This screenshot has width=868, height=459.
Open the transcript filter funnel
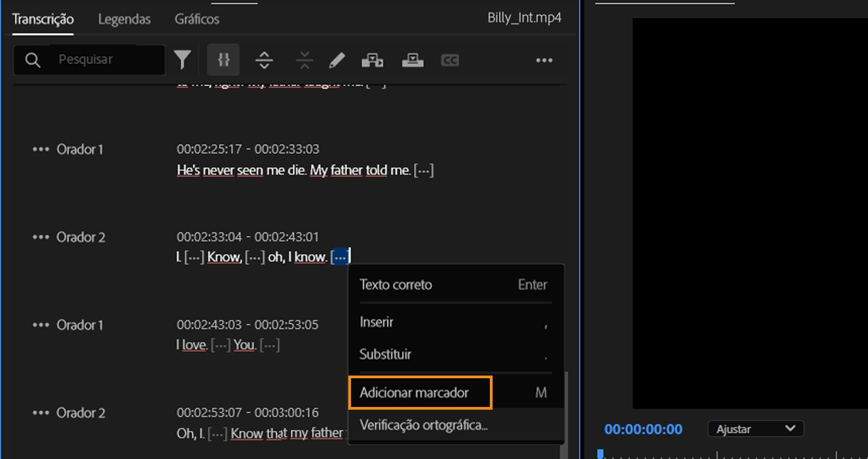point(182,60)
